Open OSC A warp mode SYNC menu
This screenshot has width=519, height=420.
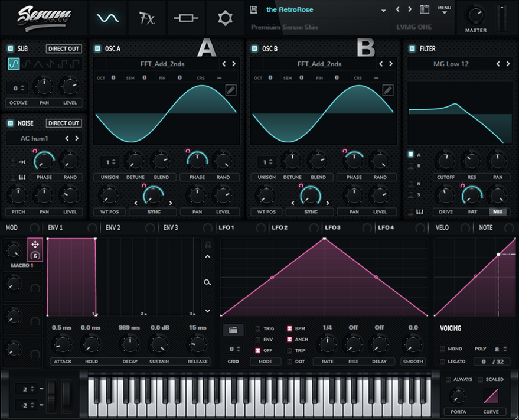[154, 211]
